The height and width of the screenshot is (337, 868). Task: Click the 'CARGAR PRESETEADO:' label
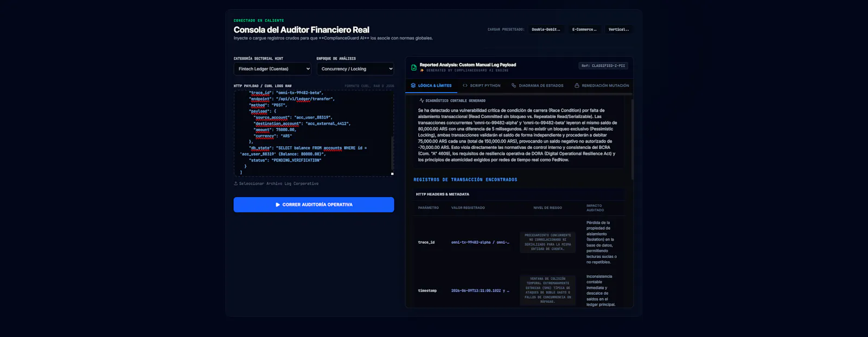coord(506,29)
